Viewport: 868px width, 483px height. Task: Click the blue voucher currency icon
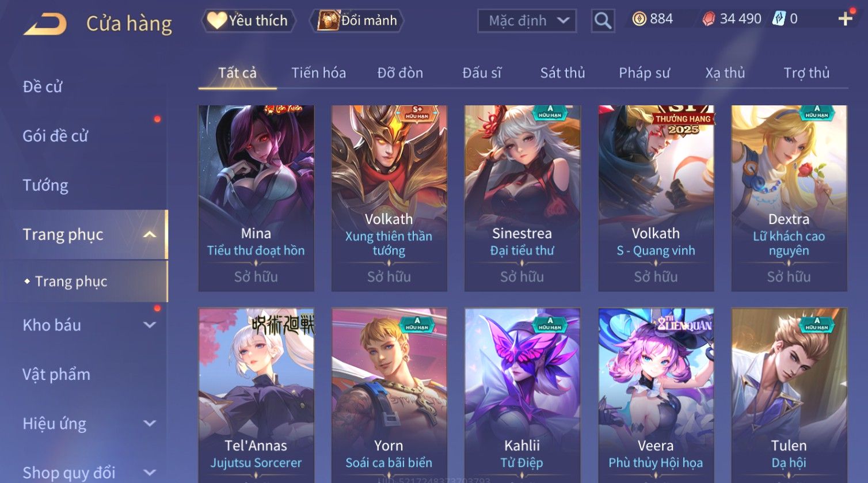click(779, 19)
